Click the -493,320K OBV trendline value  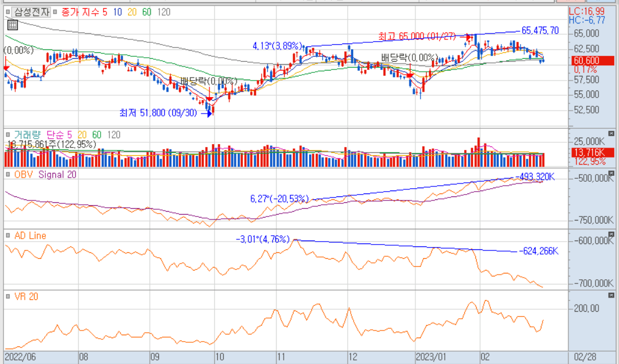[x=535, y=177]
